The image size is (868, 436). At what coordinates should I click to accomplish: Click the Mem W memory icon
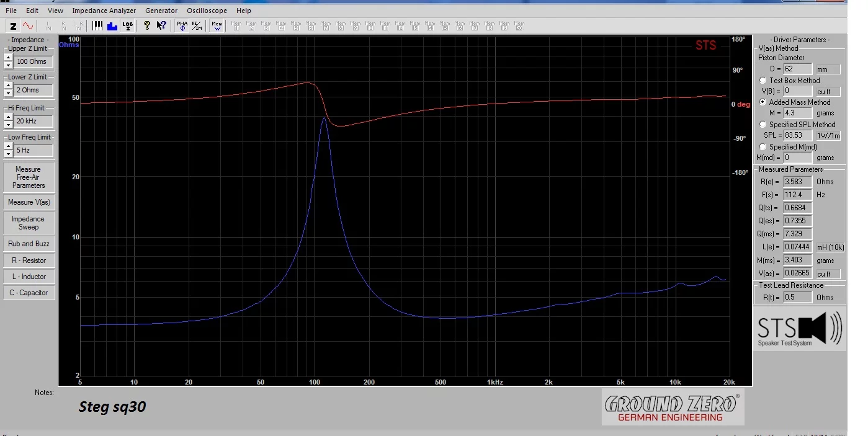217,26
